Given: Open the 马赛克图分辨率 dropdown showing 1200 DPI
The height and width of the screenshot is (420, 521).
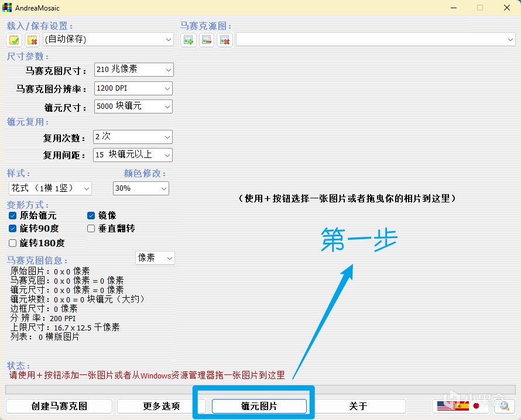Looking at the screenshot, I should [133, 88].
